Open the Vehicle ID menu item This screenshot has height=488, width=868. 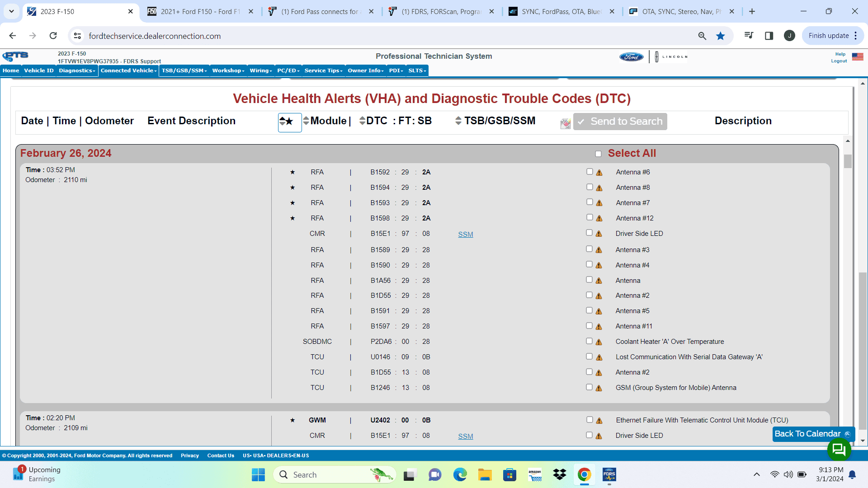pyautogui.click(x=38, y=70)
